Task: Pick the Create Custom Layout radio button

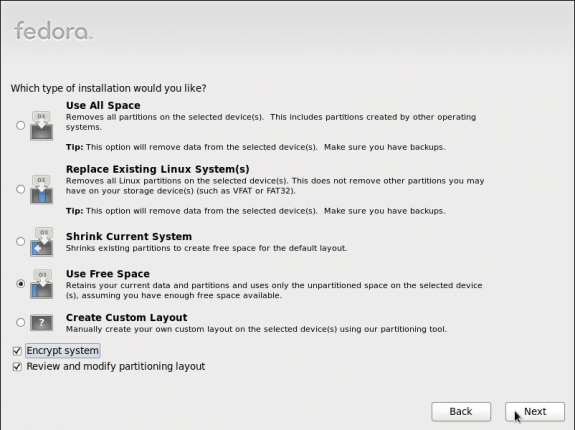Action: (x=21, y=322)
